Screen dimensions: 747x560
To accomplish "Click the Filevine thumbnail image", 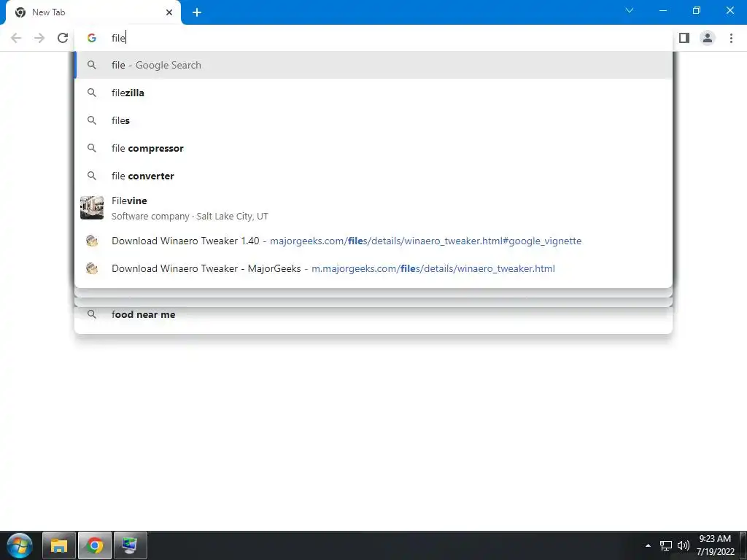I will point(92,208).
